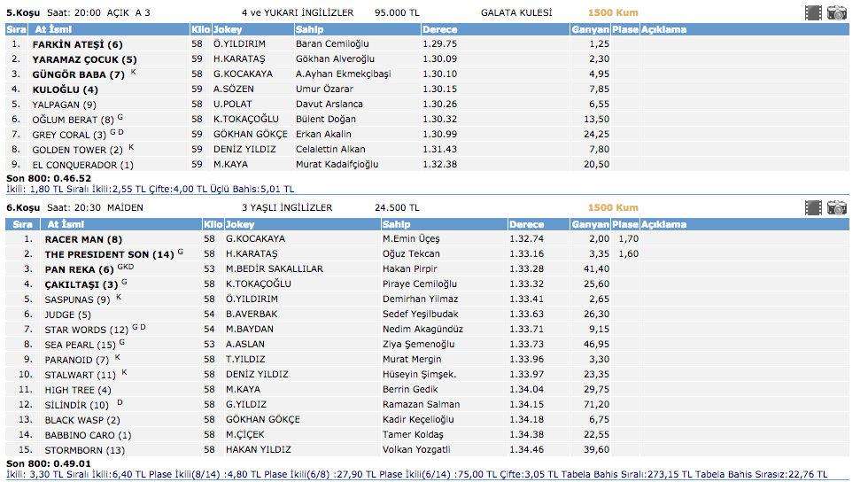868x482 pixels.
Task: Click the 5.Koşu race heading
Action: click(21, 12)
